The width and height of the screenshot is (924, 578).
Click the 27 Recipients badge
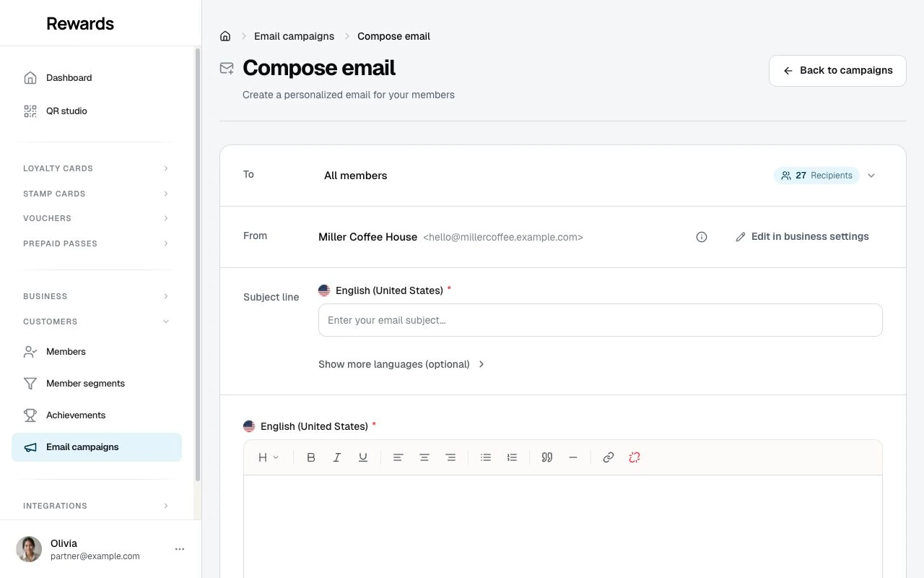click(x=816, y=176)
